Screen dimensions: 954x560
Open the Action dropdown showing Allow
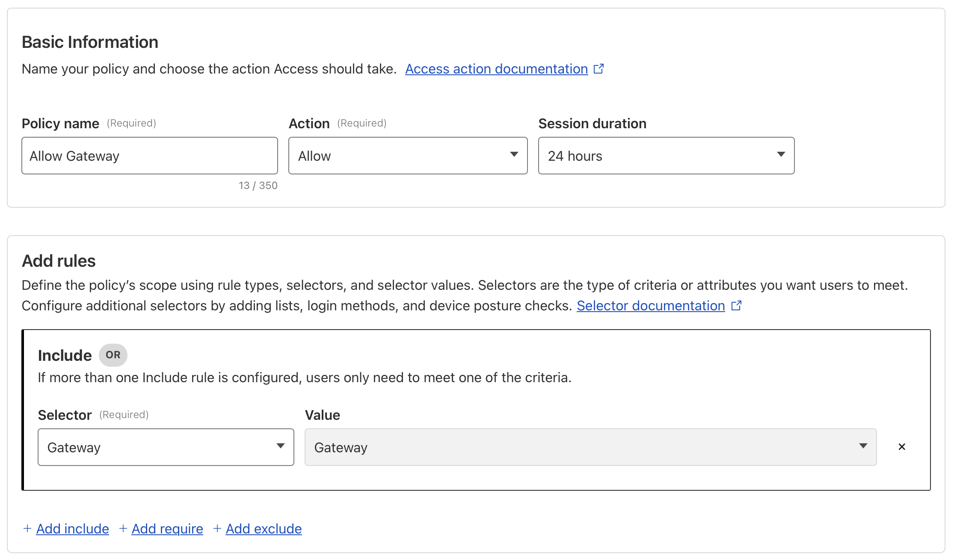click(406, 156)
